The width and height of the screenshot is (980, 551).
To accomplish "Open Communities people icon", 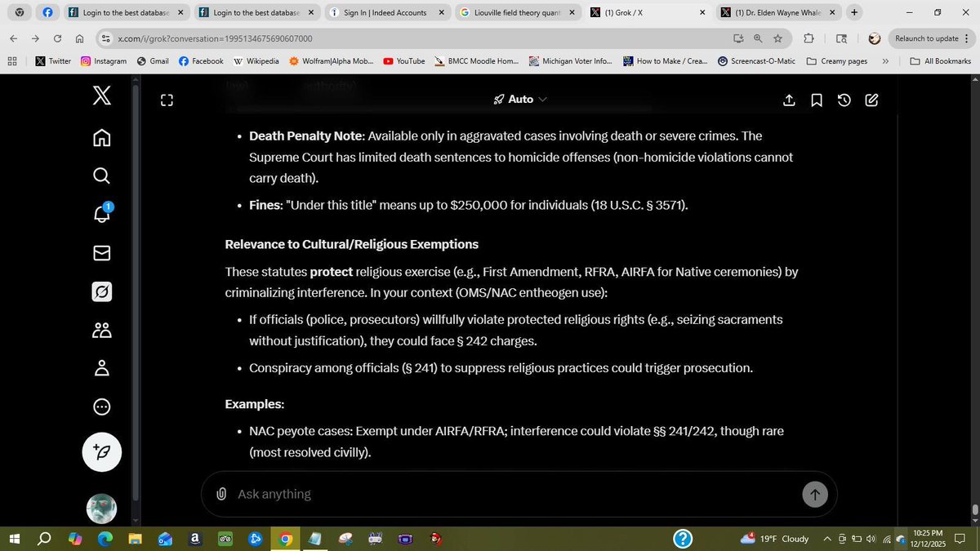I will coord(102,330).
